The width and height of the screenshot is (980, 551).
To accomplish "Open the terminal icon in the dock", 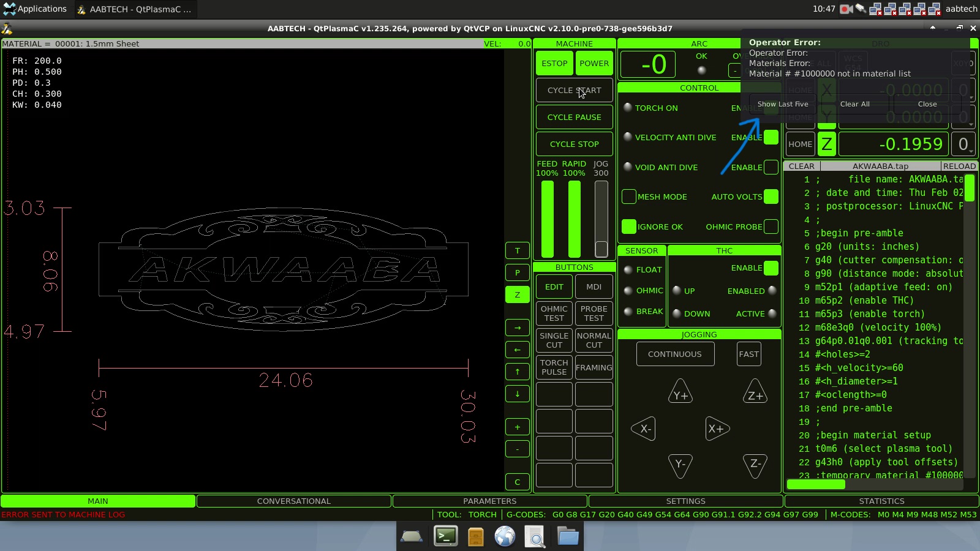I will point(445,536).
